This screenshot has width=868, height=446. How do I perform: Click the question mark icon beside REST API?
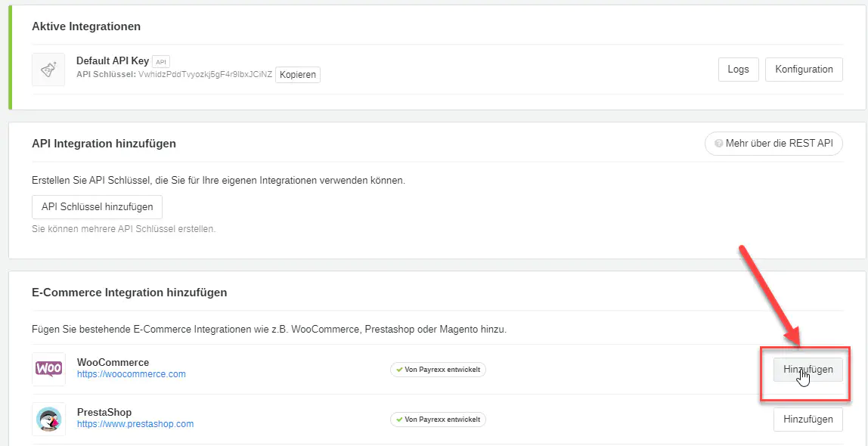718,143
